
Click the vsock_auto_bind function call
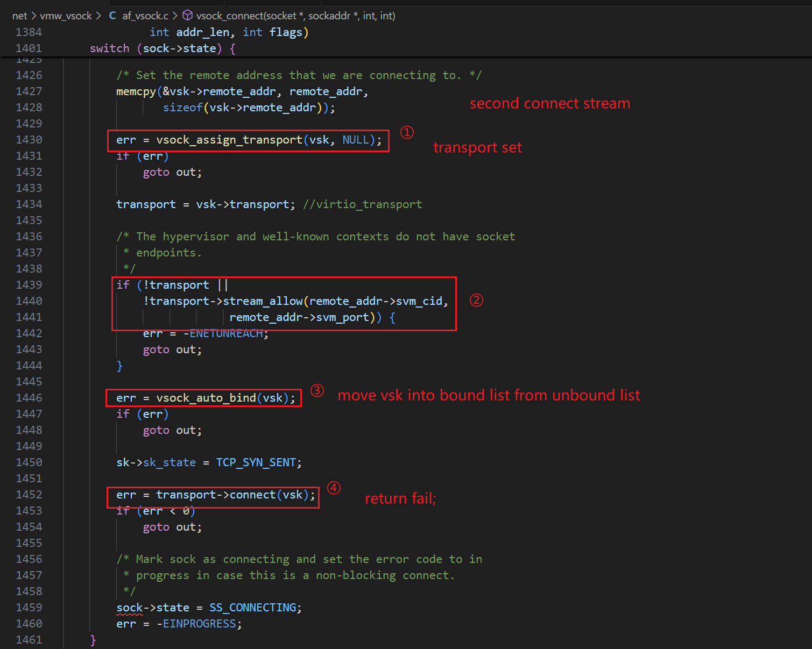click(x=206, y=398)
